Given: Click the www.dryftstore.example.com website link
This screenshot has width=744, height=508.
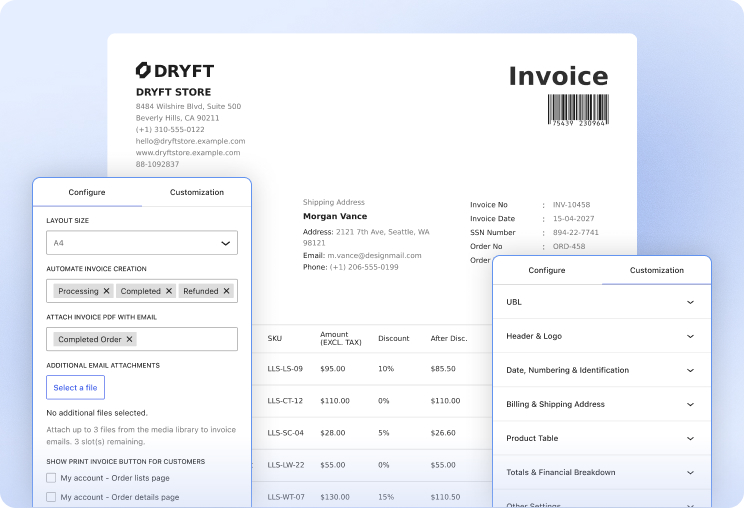Looking at the screenshot, I should pyautogui.click(x=188, y=153).
